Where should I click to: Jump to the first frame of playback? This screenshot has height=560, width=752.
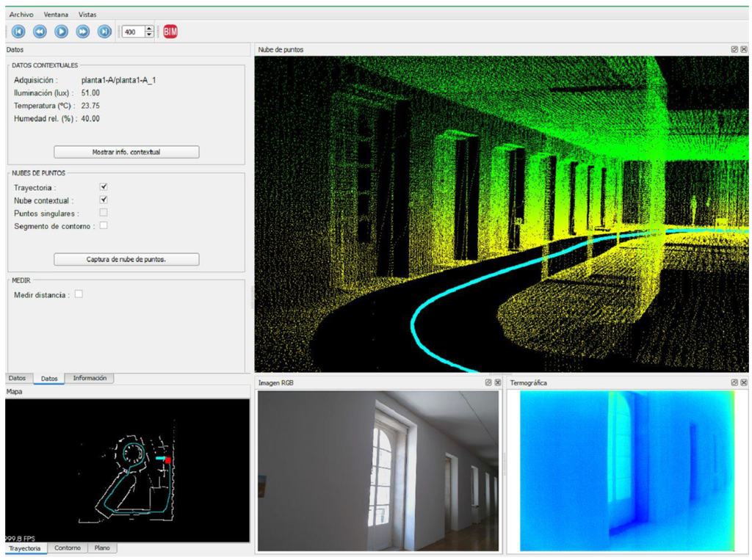tap(18, 32)
